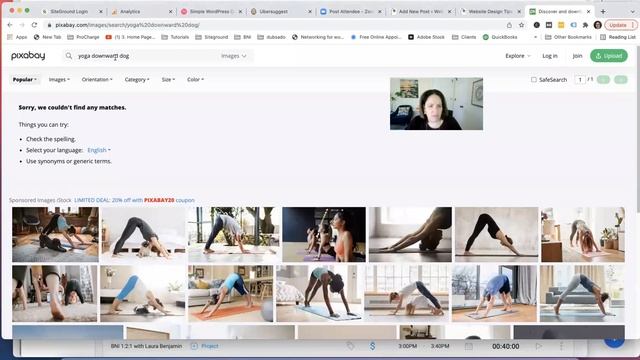This screenshot has width=640, height=360.
Task: Reload the page
Action: click(34, 25)
